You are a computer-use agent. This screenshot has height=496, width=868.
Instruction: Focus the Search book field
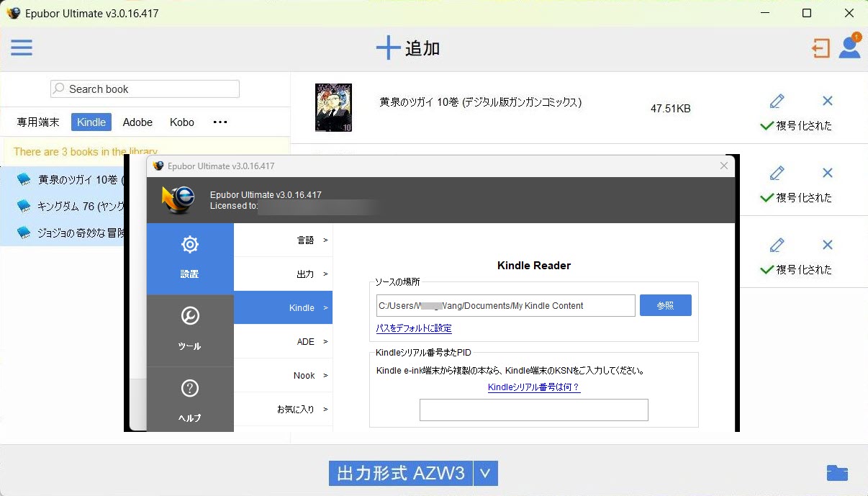point(145,89)
